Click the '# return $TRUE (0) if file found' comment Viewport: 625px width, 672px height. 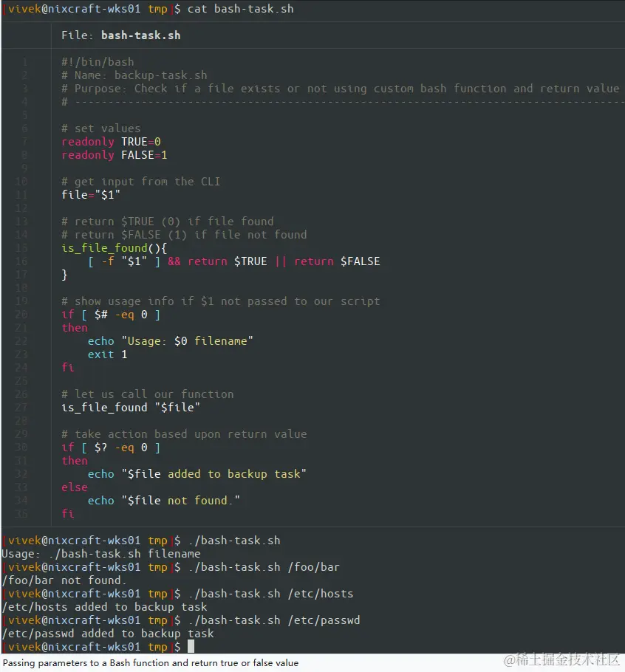pos(167,222)
